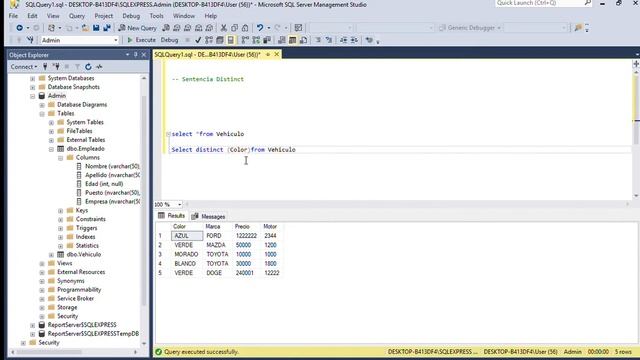Click the Activity Monitor icon in Object Explorer
Image resolution: width=640 pixels, height=360 pixels.
tap(99, 67)
